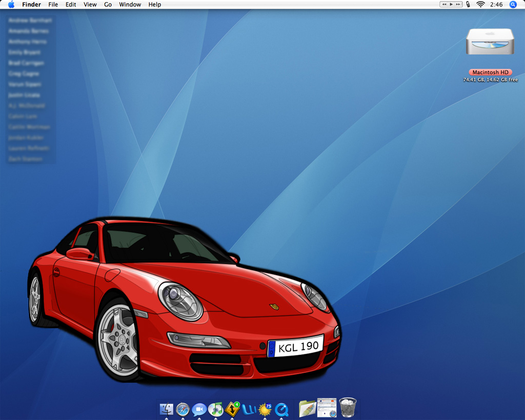525x420 pixels.
Task: Launch QuickTime Player from the Dock
Action: (x=281, y=409)
